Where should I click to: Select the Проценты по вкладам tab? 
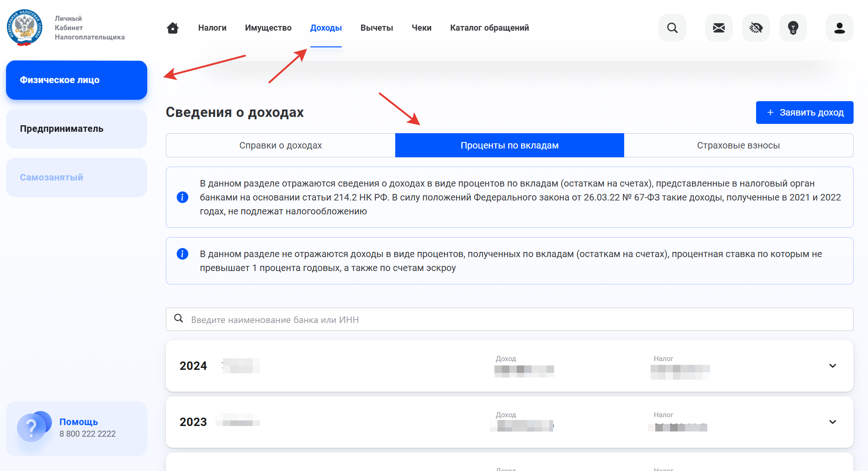[x=509, y=145]
